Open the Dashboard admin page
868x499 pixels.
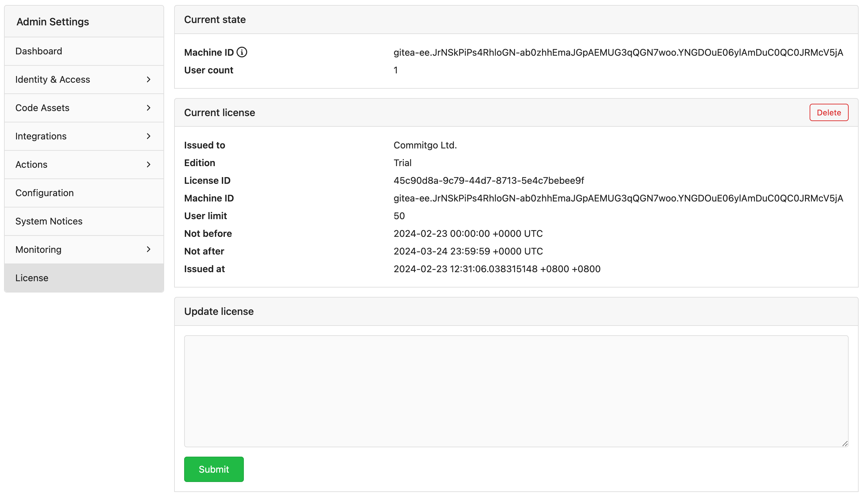click(x=39, y=51)
